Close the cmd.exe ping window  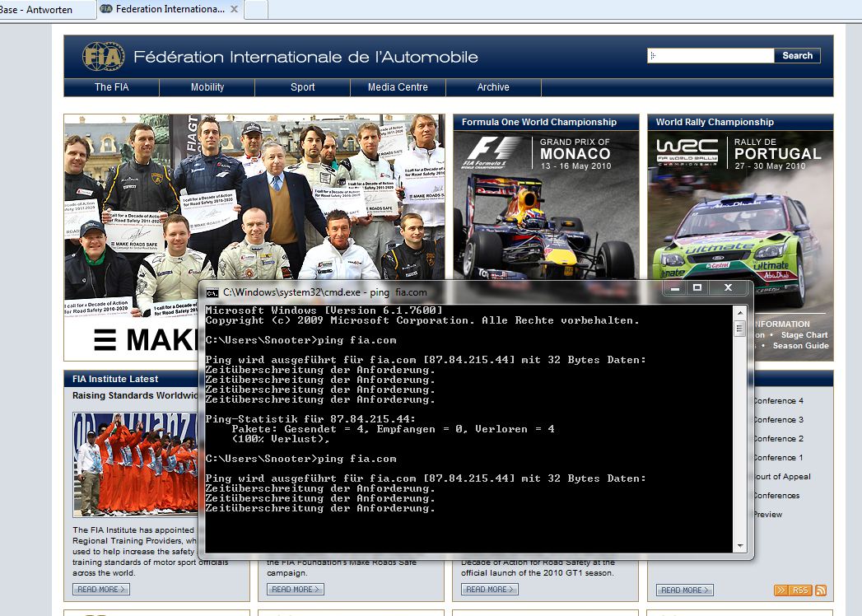(729, 287)
